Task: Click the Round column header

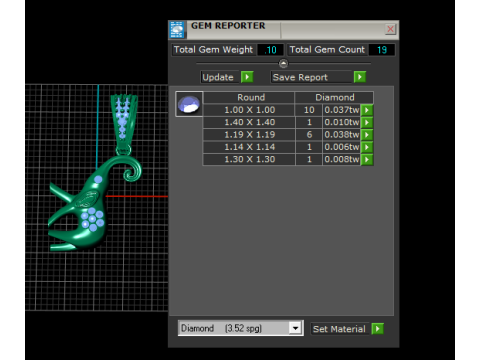Action: point(249,97)
